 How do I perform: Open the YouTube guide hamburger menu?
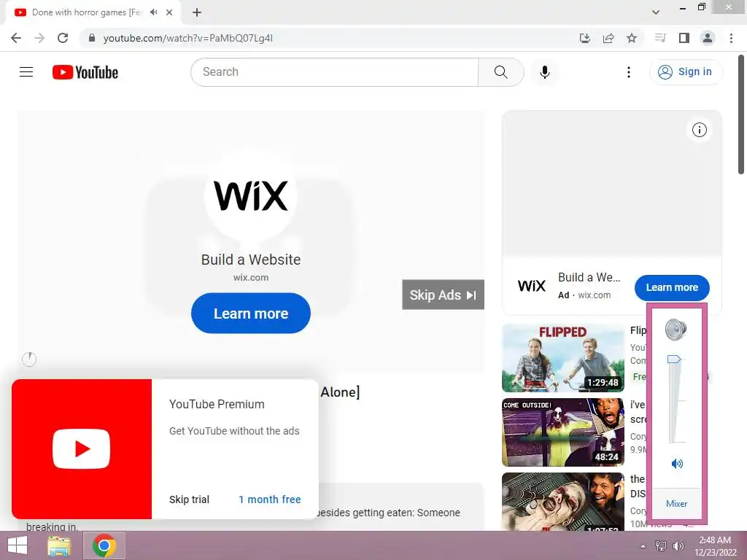pyautogui.click(x=26, y=72)
